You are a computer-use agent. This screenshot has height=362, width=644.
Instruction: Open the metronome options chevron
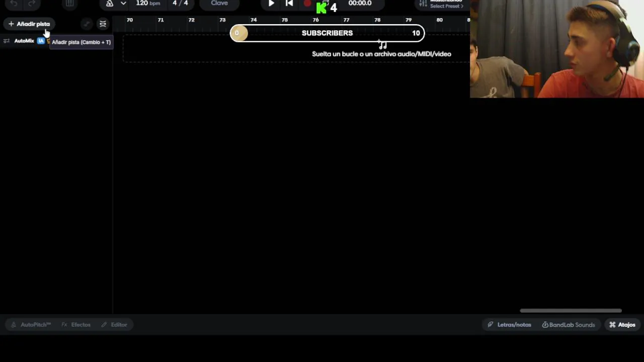coord(123,4)
